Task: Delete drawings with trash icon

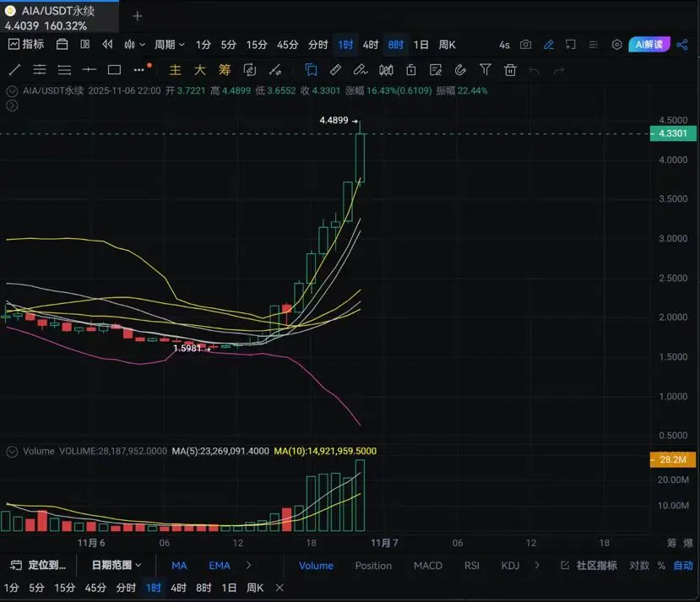Action: point(510,70)
